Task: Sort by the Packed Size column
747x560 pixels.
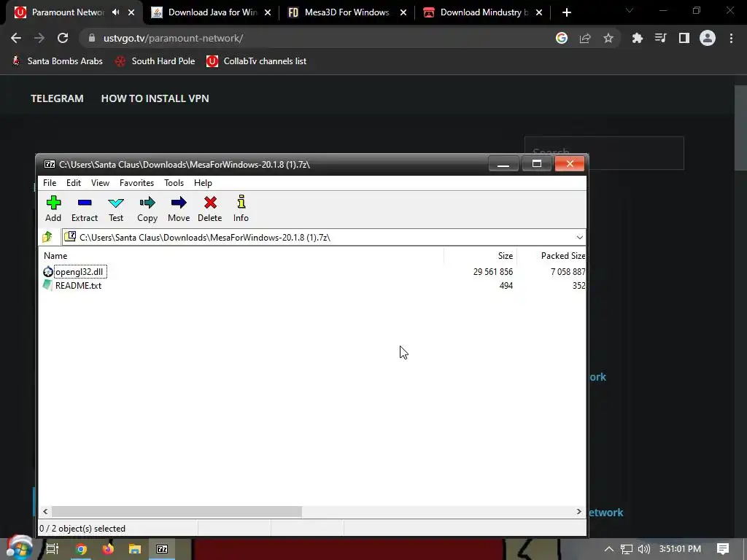Action: [551, 256]
